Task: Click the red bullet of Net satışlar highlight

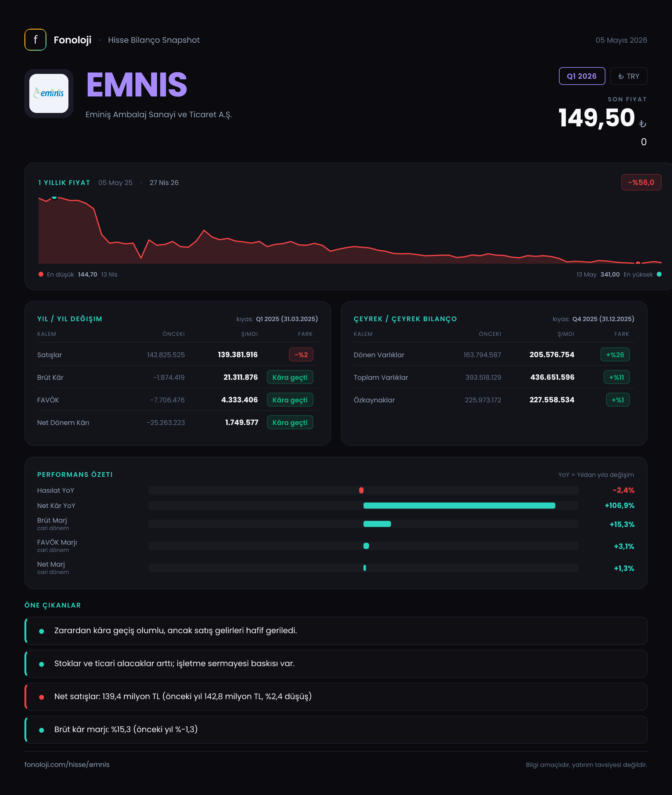Action: click(42, 697)
